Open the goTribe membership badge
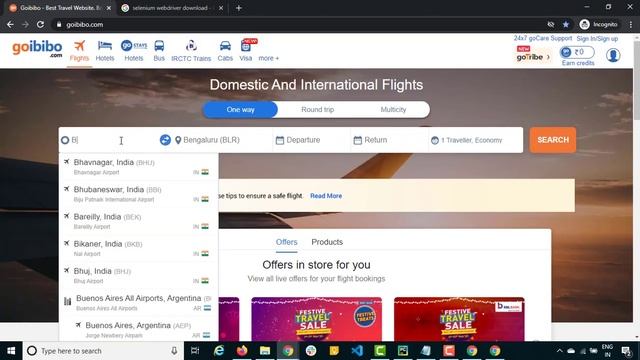Image resolution: width=640 pixels, height=360 pixels. pyautogui.click(x=533, y=55)
